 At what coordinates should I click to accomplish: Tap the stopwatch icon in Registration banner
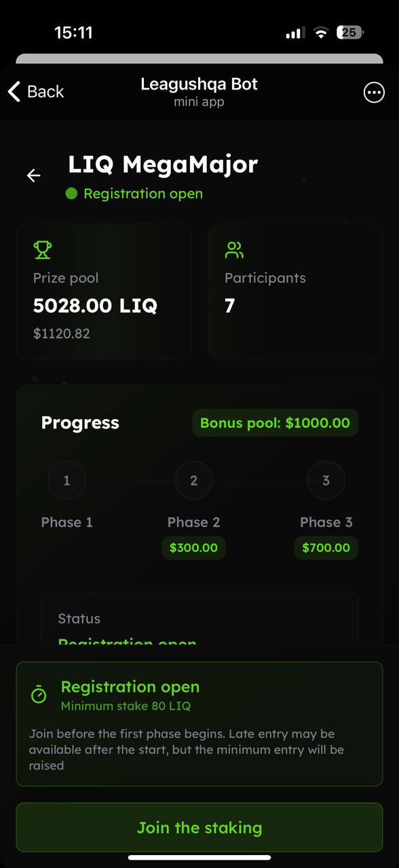(39, 695)
